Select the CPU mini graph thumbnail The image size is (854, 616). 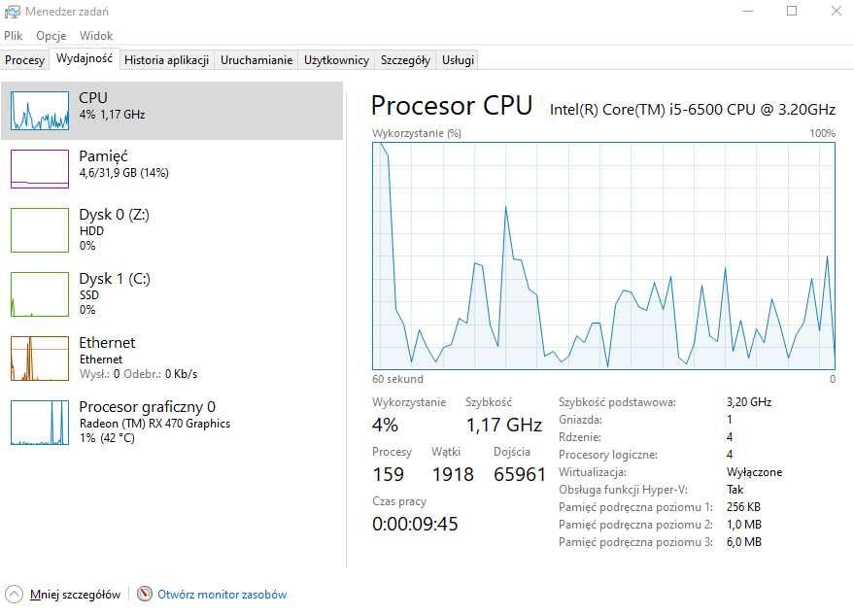[x=40, y=111]
